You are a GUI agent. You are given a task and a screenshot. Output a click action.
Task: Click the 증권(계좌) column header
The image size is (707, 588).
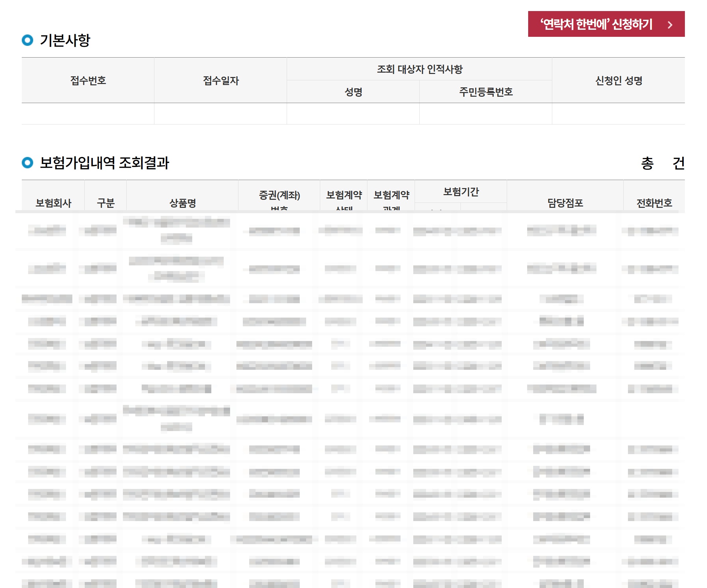pos(279,195)
